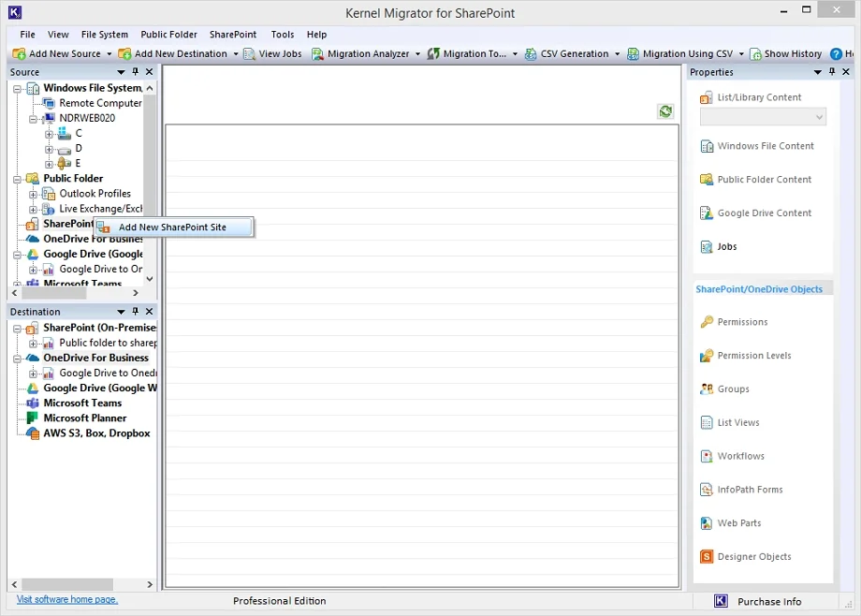Open the List/Library Content combo box
This screenshot has height=616, width=861.
[x=763, y=117]
